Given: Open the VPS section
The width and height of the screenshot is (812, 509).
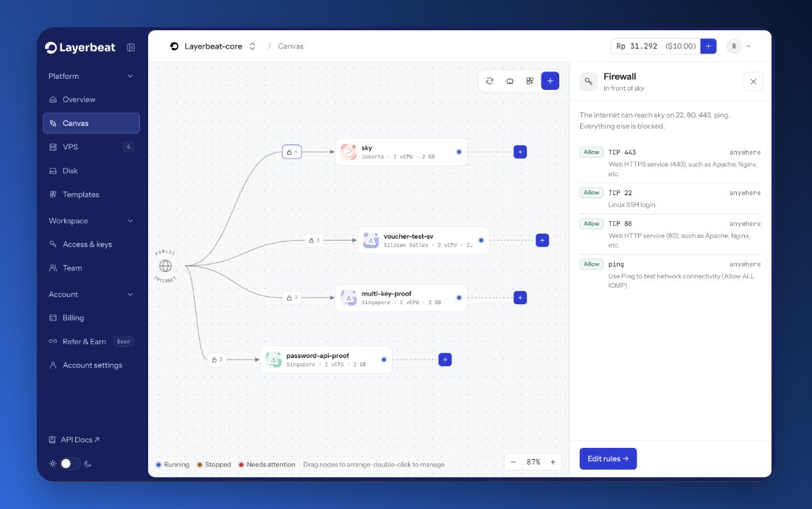Looking at the screenshot, I should point(91,147).
